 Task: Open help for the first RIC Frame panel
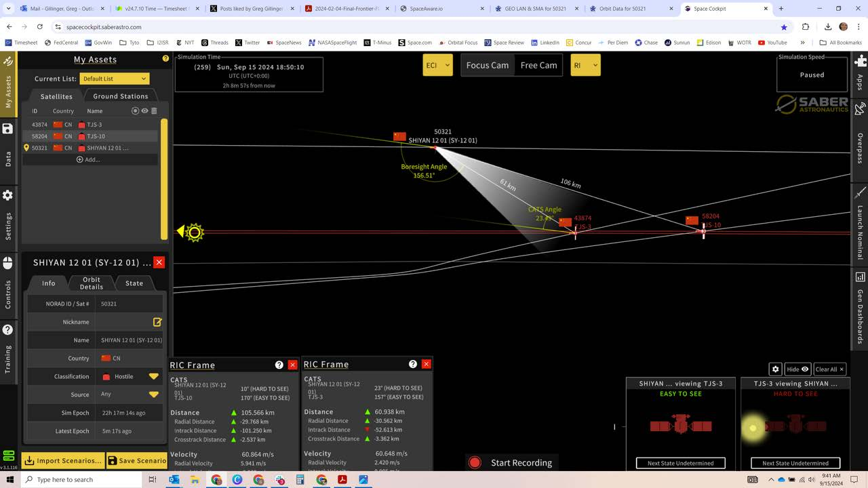(279, 365)
